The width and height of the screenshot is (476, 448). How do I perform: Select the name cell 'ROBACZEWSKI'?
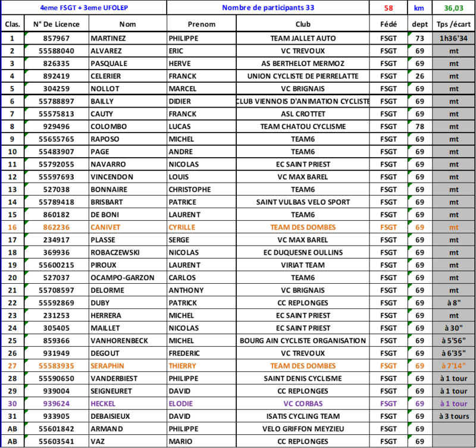pos(128,252)
